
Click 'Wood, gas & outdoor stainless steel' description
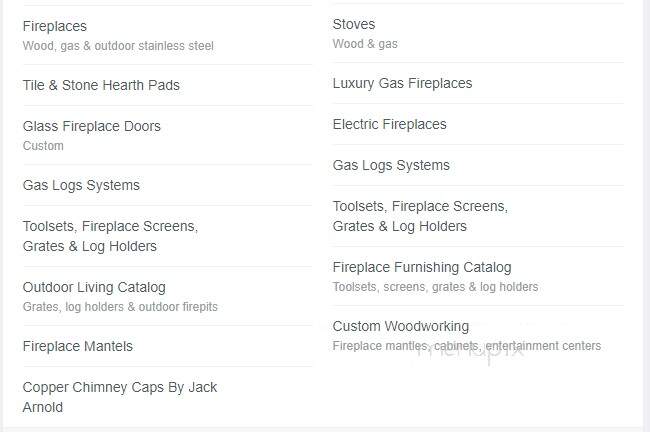118,46
